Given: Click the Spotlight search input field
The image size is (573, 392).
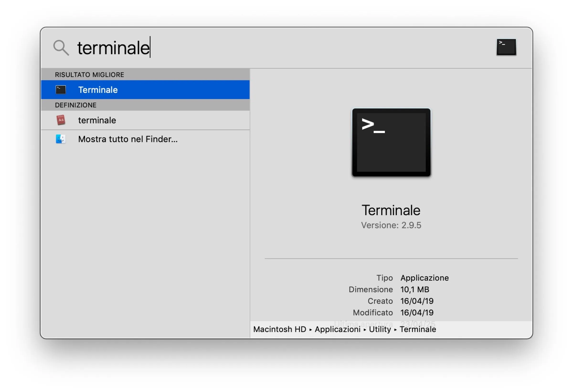Looking at the screenshot, I should [173, 48].
